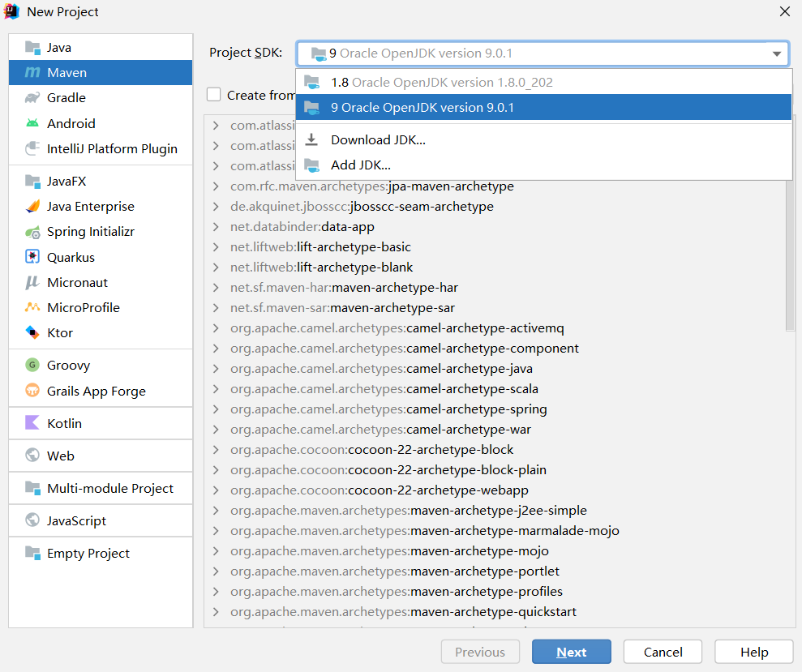
Task: Enable the Create from archetype checkbox
Action: click(214, 95)
